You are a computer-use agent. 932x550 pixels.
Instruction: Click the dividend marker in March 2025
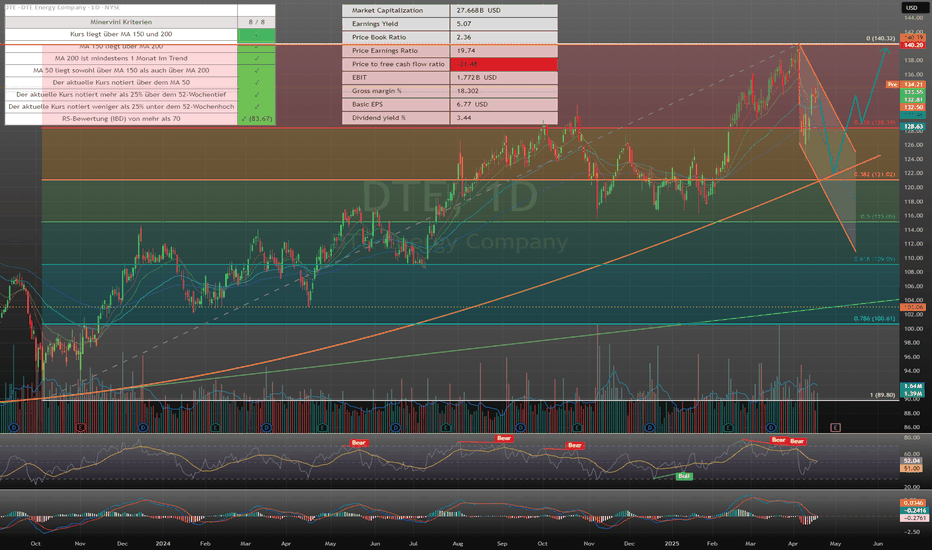[771, 428]
